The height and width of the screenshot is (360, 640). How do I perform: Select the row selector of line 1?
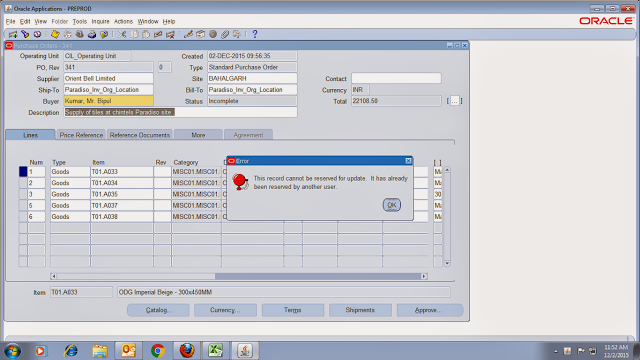click(x=23, y=172)
